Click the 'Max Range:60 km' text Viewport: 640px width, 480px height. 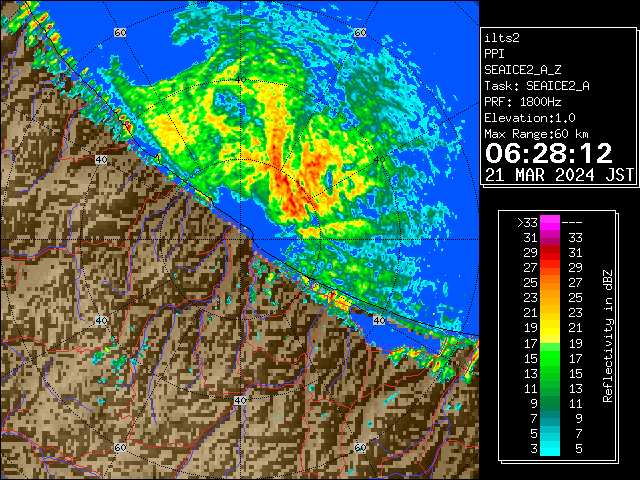[536, 134]
